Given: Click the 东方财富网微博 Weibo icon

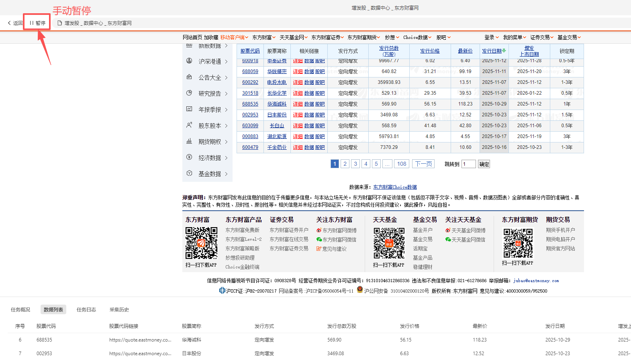Looking at the screenshot, I should point(319,230).
